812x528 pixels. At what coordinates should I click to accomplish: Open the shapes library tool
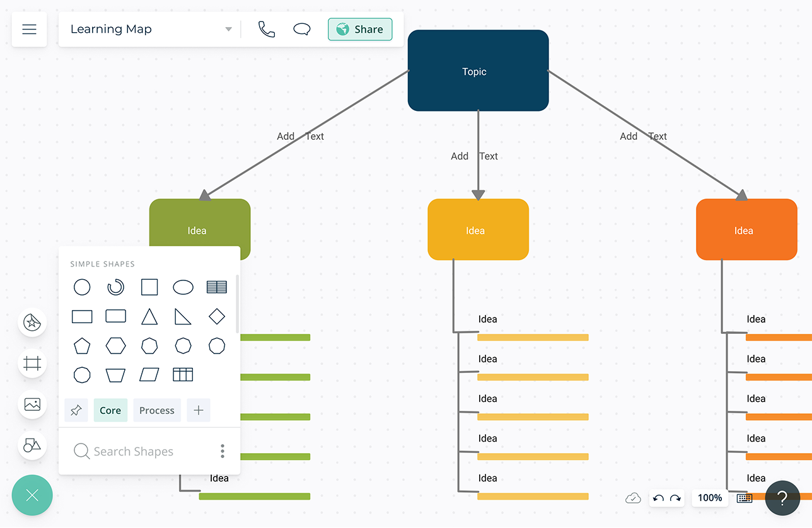click(32, 445)
